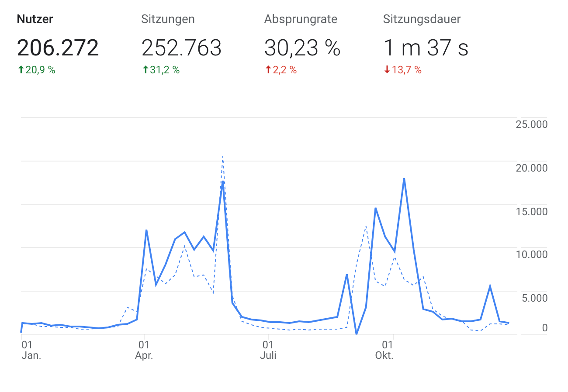Click the red down arrow beside 13,7 %
The image size is (568, 392).
[387, 70]
